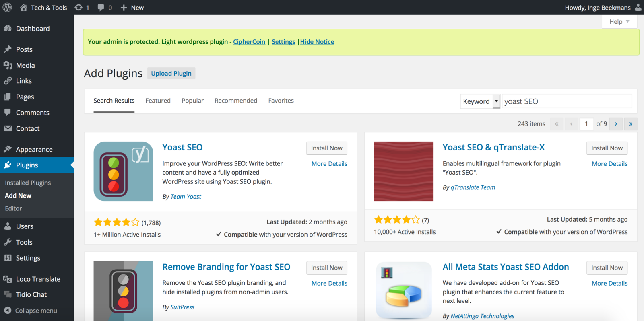Screen dimensions: 644x321
Task: Click Hide Notice link
Action: 317,42
